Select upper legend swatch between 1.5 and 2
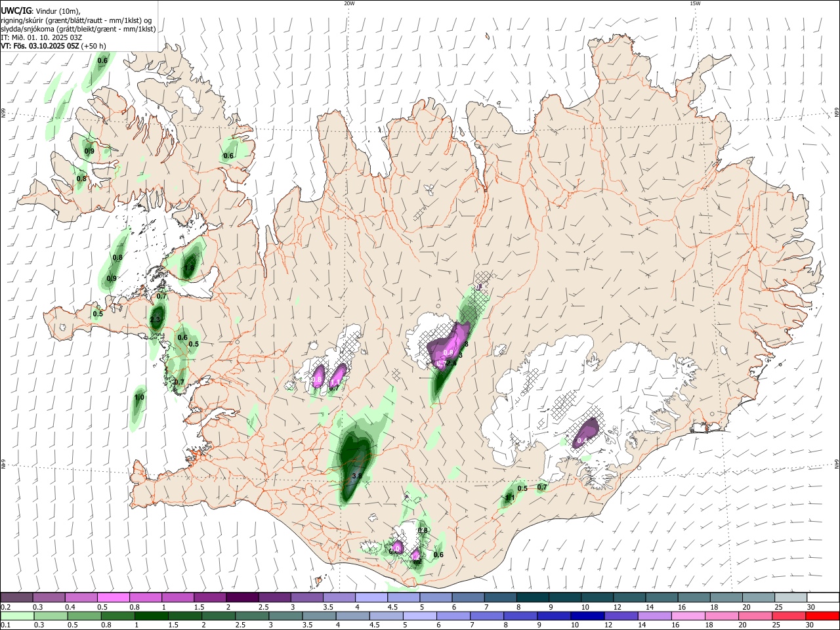 [209, 597]
